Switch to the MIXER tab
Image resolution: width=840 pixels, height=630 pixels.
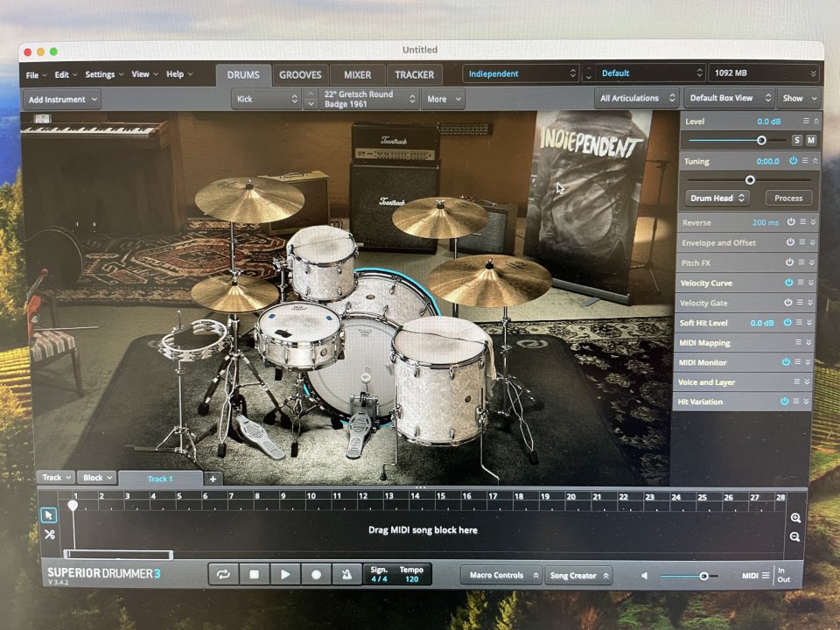(356, 74)
